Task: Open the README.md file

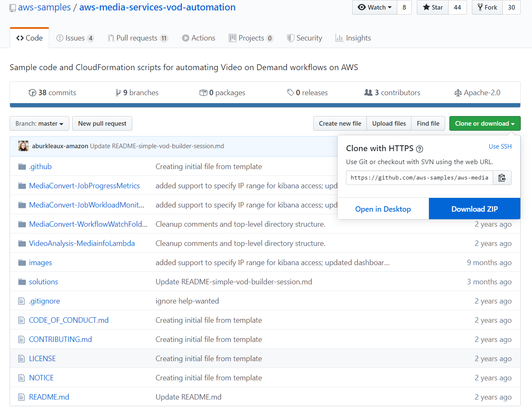Action: pos(49,397)
